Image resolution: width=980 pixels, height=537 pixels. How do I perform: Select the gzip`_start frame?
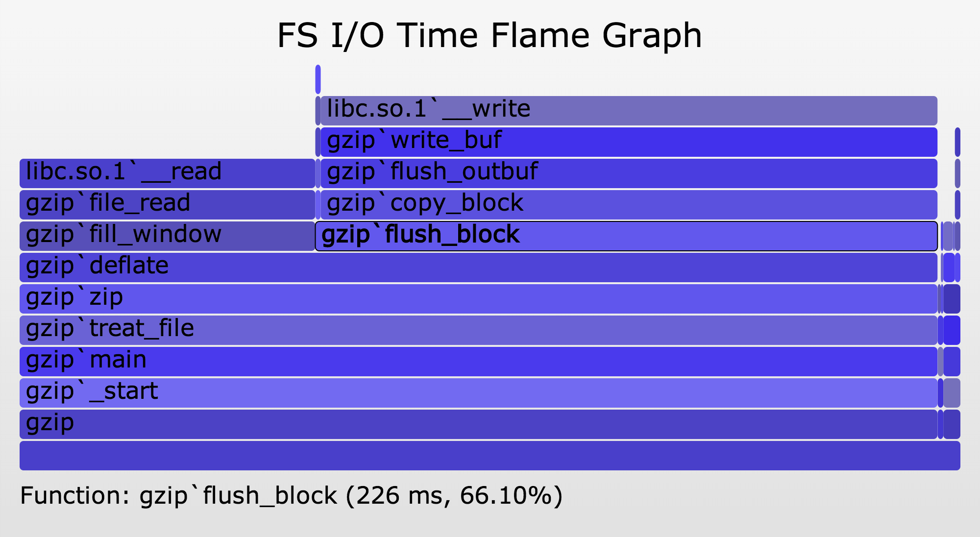click(x=478, y=392)
